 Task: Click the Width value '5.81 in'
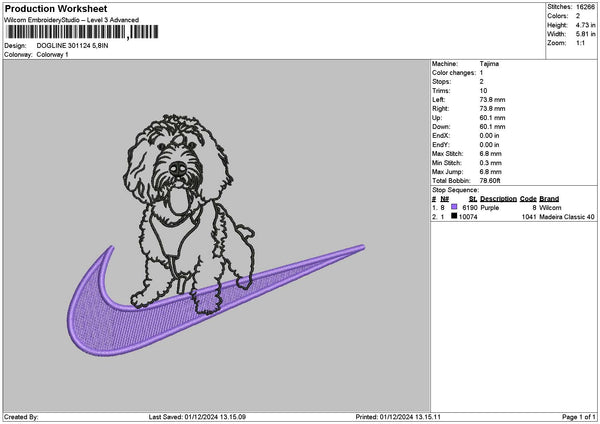(585, 34)
